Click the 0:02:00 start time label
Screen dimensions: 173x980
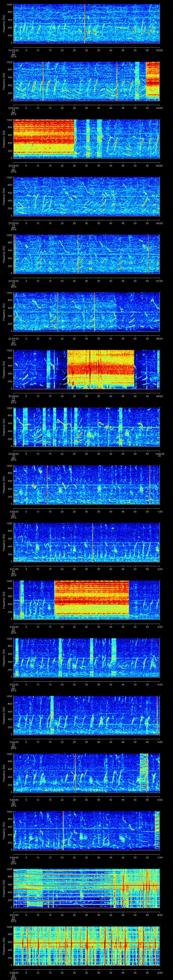(x=14, y=627)
